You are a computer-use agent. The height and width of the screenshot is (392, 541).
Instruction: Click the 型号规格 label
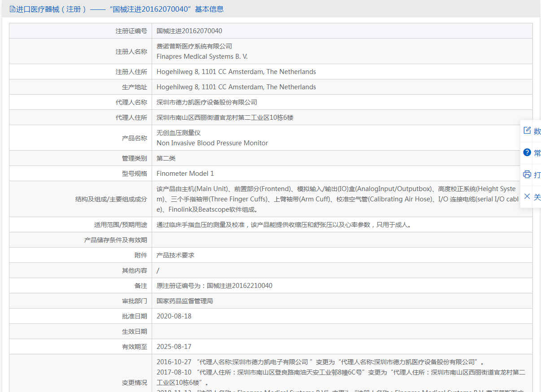[x=135, y=174]
